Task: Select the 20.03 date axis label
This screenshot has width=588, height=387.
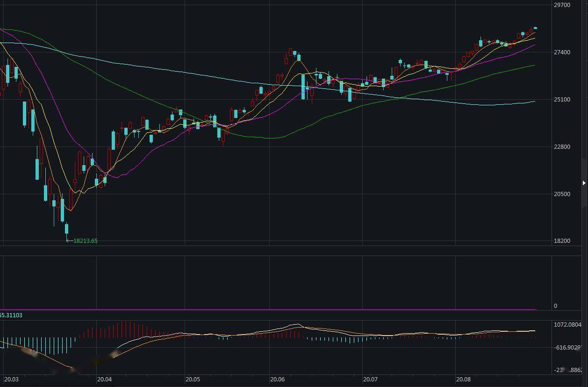Action: coord(12,379)
